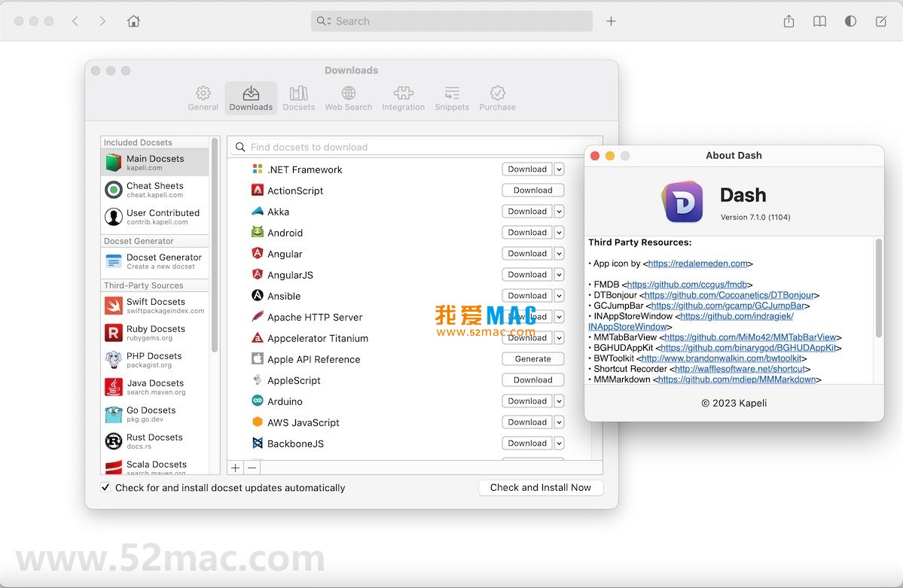Expand version dropdown for Android
The image size is (903, 588).
pos(559,233)
